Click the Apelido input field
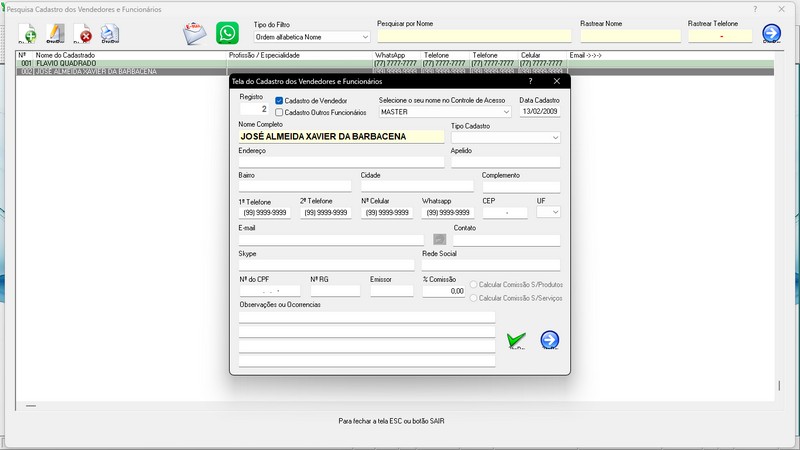Viewport: 800px width, 450px height. click(x=506, y=162)
